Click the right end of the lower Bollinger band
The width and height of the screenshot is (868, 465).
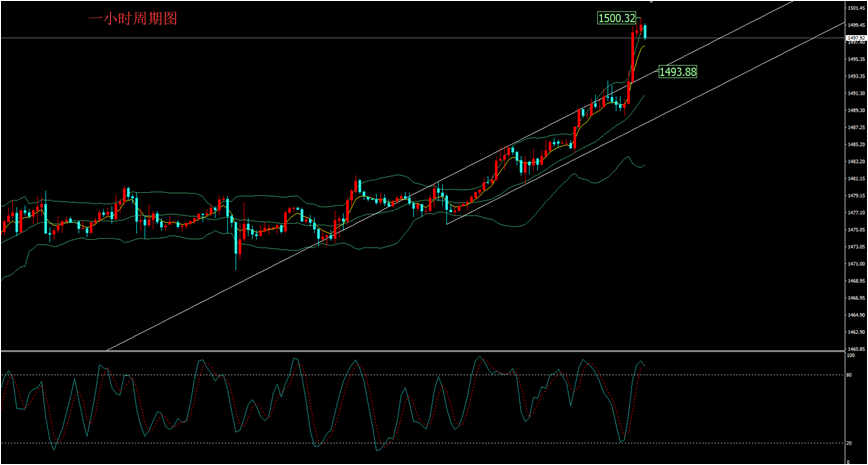point(644,164)
